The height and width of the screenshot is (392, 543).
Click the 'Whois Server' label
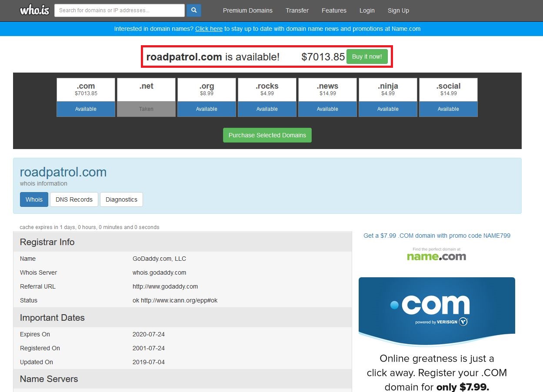pyautogui.click(x=38, y=272)
